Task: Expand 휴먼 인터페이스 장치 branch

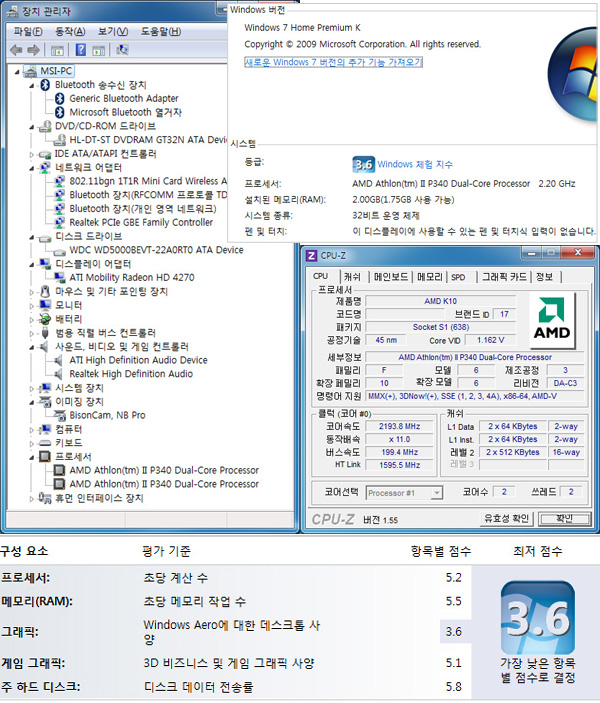Action: point(32,499)
